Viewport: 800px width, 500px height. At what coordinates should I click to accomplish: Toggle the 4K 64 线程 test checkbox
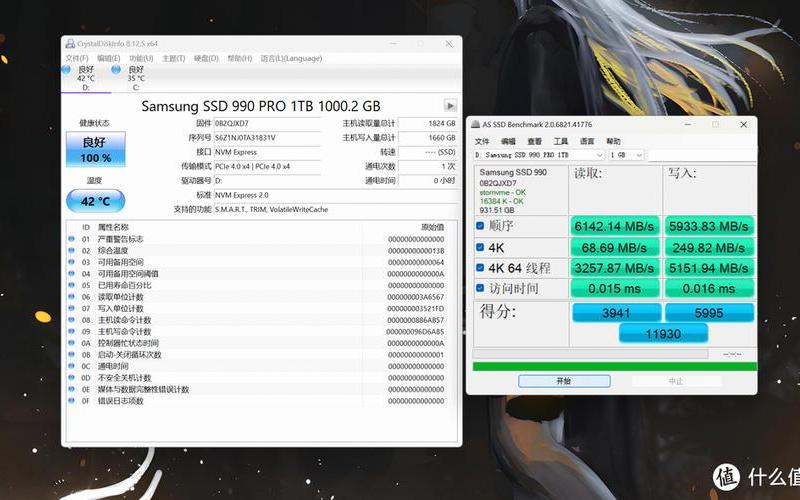pyautogui.click(x=480, y=267)
